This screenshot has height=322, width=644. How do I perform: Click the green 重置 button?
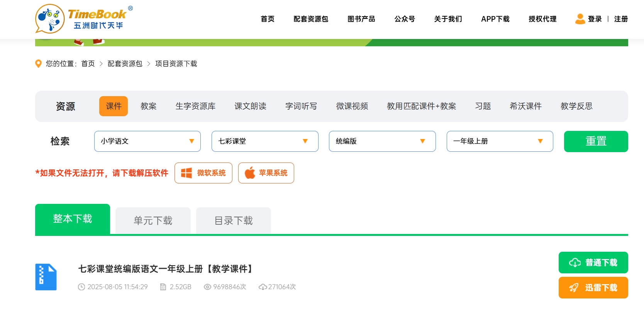click(x=596, y=141)
